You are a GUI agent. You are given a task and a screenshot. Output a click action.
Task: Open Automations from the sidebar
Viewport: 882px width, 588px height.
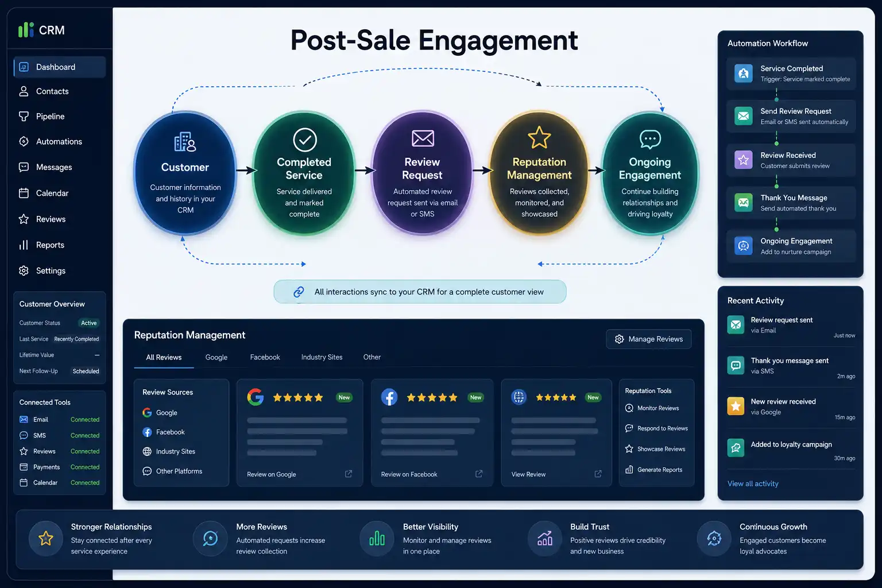click(60, 142)
